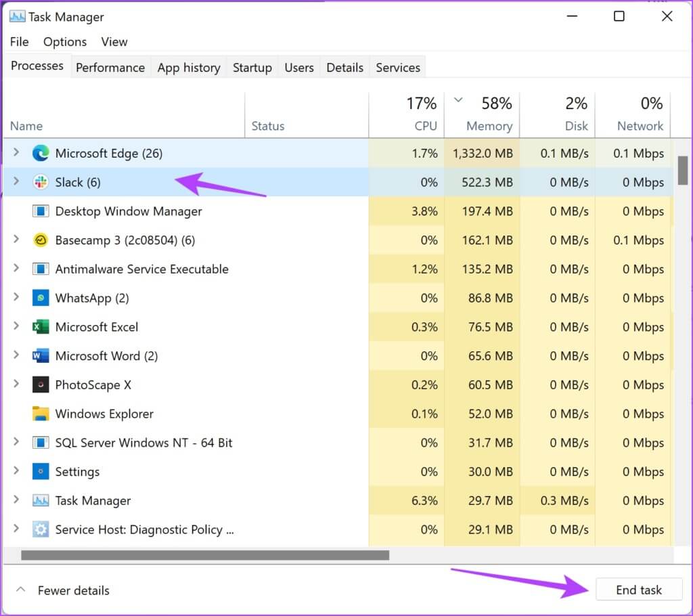Click the vertical scrollbar thumb
The image size is (693, 616).
pos(683,171)
